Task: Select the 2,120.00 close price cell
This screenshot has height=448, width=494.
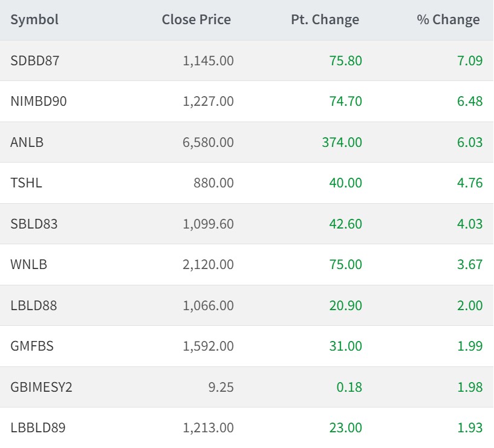Action: (208, 264)
